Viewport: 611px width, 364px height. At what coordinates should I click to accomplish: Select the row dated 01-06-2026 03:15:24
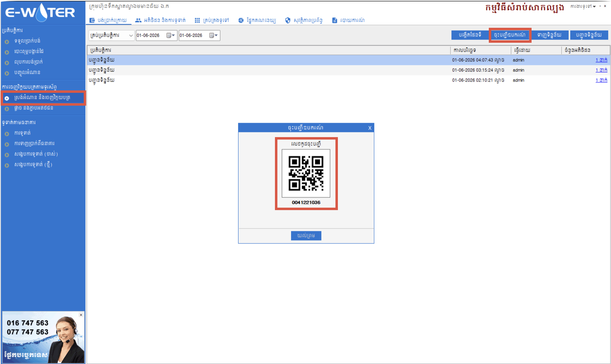click(x=348, y=70)
